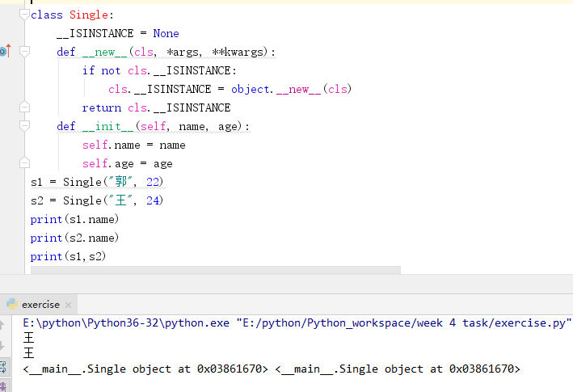Click the print(s2.name) line
The width and height of the screenshot is (573, 392).
point(74,238)
